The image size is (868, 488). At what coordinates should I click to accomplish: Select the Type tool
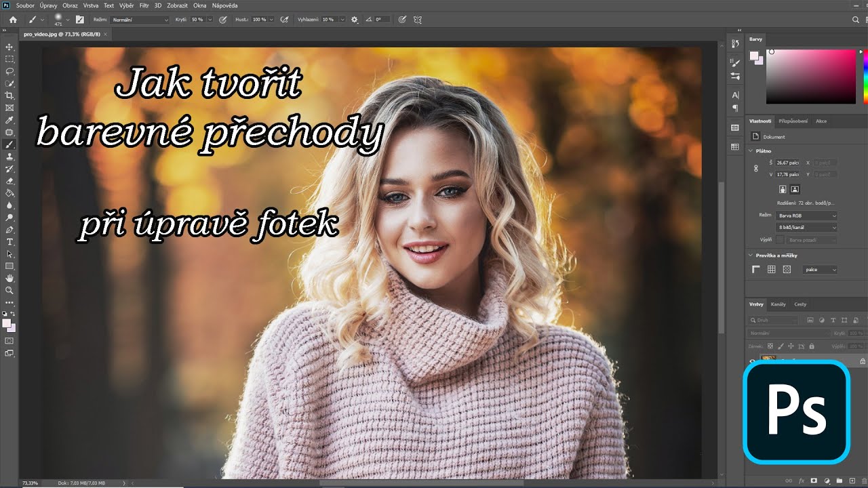click(x=9, y=242)
